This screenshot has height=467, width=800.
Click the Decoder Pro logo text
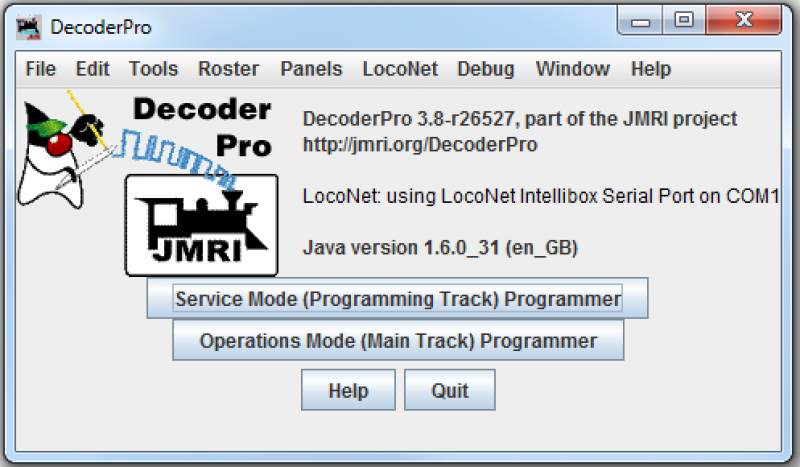[203, 127]
